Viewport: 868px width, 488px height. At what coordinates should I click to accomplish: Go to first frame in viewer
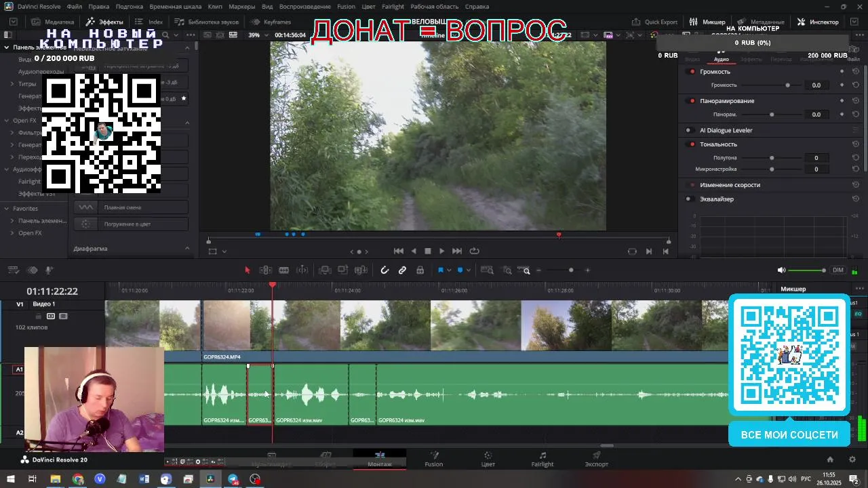point(399,251)
